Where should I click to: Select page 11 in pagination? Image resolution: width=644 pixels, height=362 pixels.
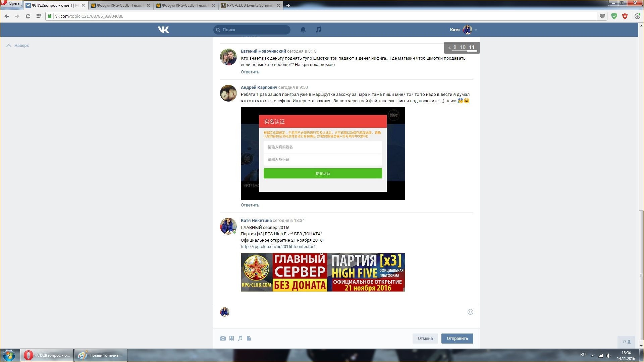click(x=472, y=47)
